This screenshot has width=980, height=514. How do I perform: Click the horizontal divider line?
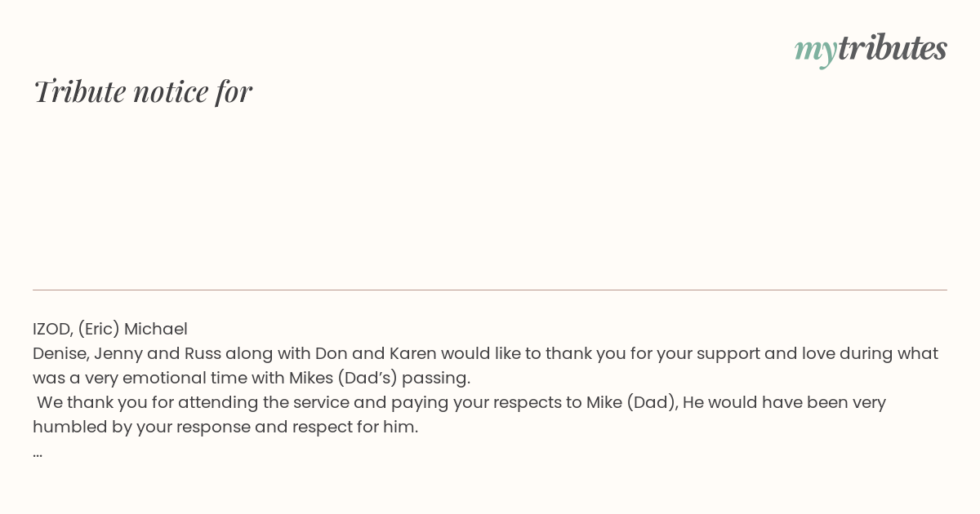(490, 290)
